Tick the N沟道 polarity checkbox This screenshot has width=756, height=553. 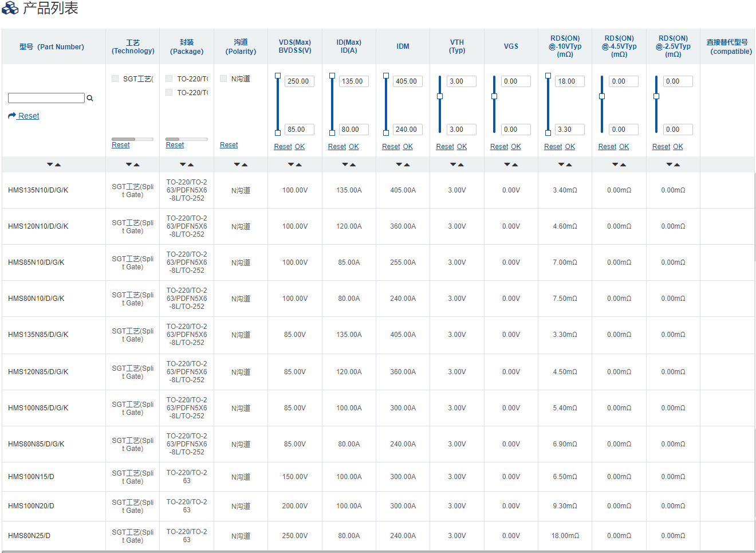(x=223, y=79)
